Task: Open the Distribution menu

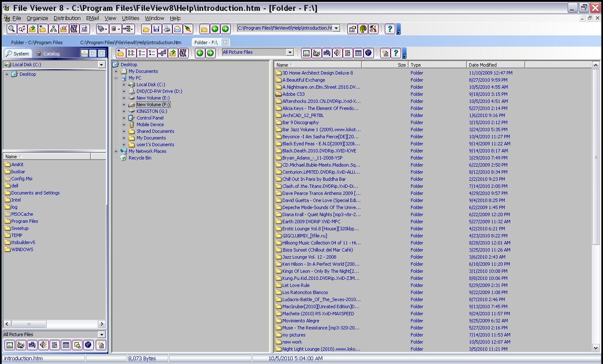Action: pos(67,18)
